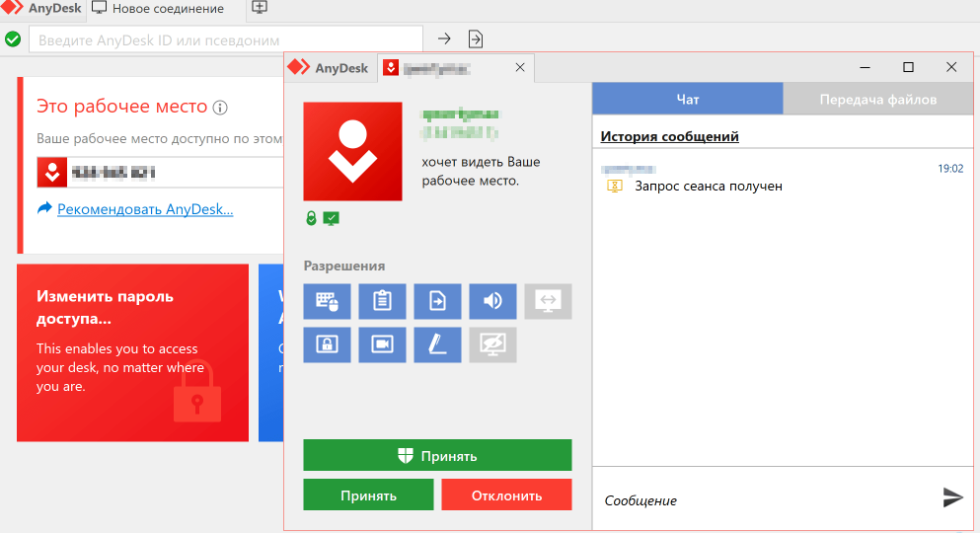Toggle clipboard access permission
The height and width of the screenshot is (533, 980).
382,301
